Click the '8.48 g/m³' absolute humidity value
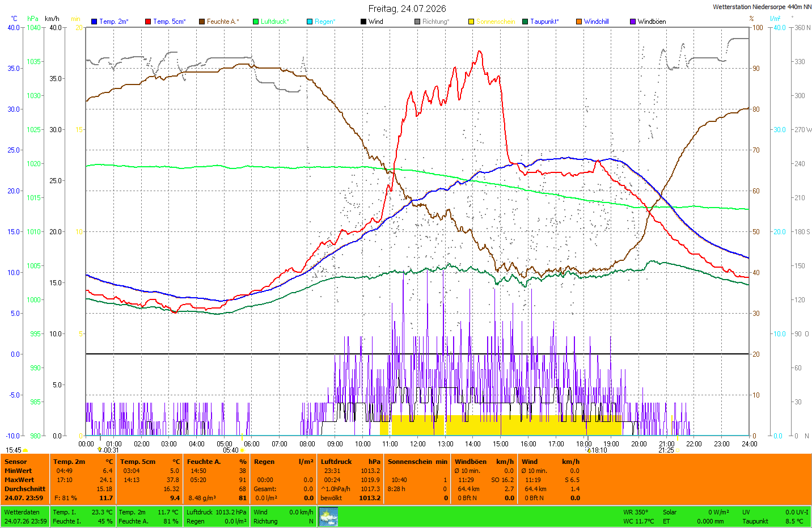This screenshot has width=812, height=528. tap(202, 498)
